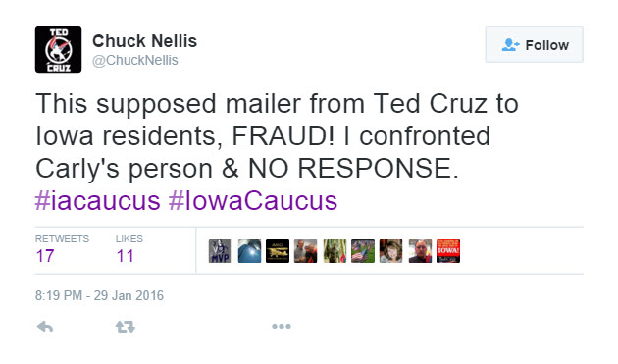Select the woman portrait avatar thumbnail
Viewport: 618px width, 364px height.
pos(391,251)
